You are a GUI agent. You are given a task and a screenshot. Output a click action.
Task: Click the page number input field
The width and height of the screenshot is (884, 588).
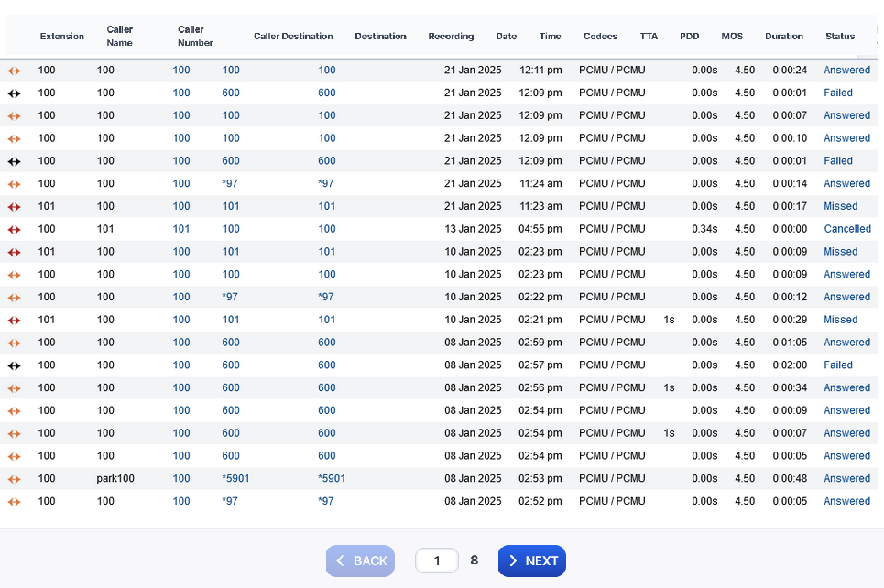click(x=436, y=561)
